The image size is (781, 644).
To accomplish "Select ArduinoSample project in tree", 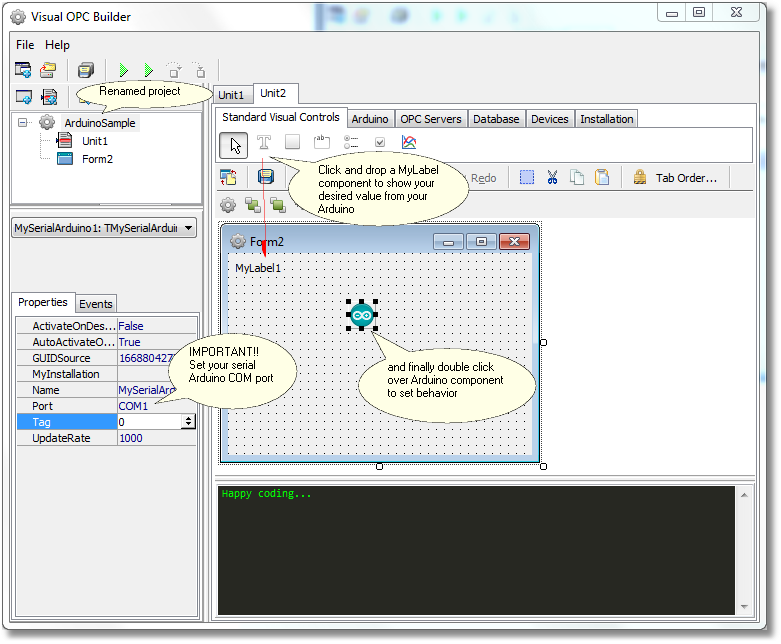I will (100, 123).
